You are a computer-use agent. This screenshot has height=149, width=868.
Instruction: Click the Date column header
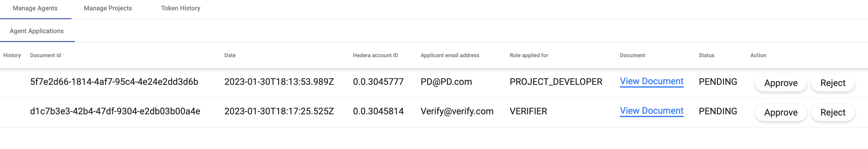[x=230, y=55]
